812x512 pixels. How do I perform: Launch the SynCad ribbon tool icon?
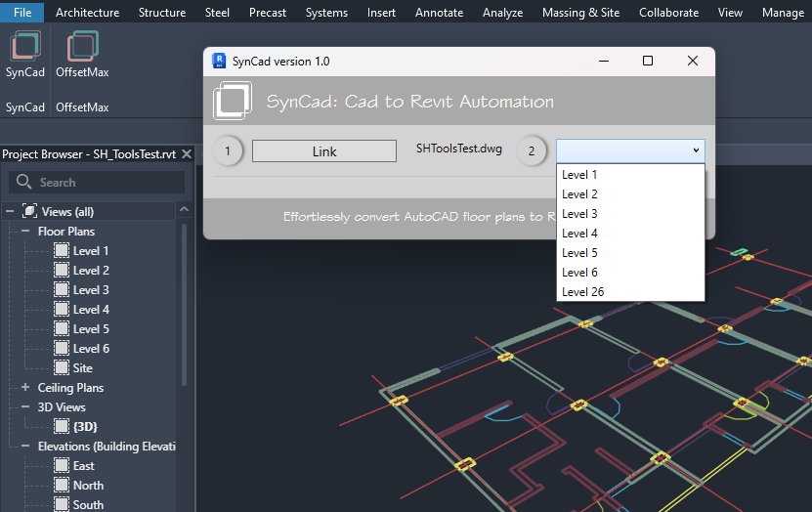coord(24,46)
